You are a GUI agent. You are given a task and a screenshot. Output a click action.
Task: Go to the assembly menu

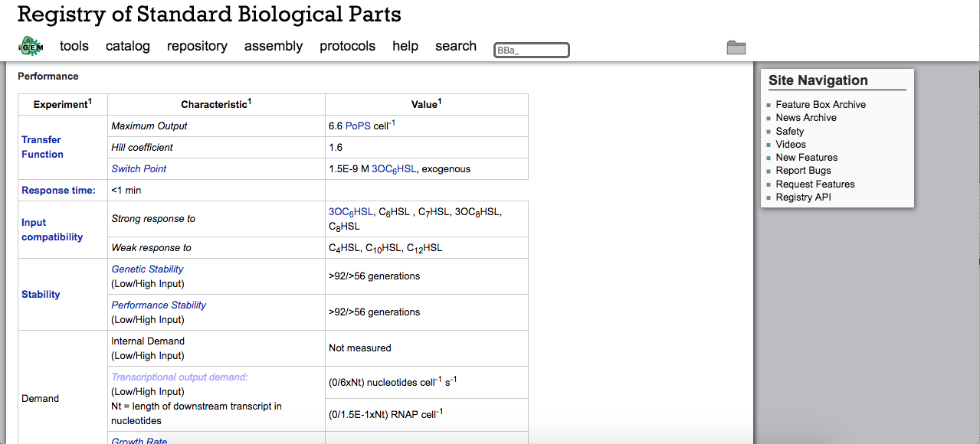[x=274, y=46]
